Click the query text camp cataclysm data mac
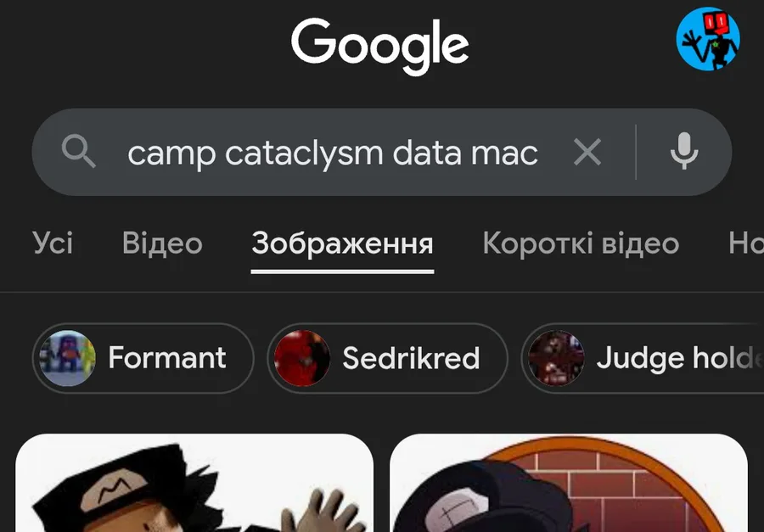The height and width of the screenshot is (532, 764). 333,154
